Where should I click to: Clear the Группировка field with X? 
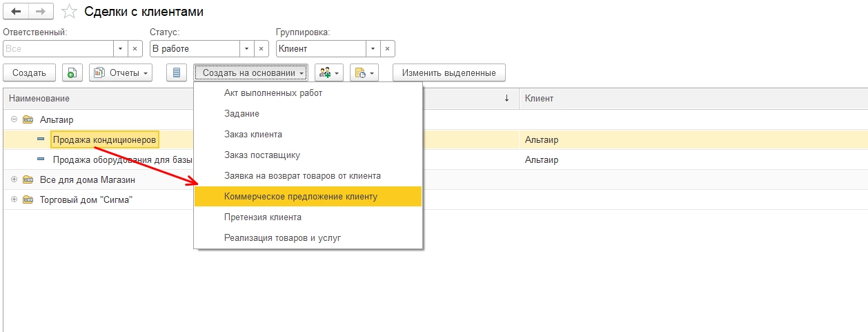(x=387, y=49)
